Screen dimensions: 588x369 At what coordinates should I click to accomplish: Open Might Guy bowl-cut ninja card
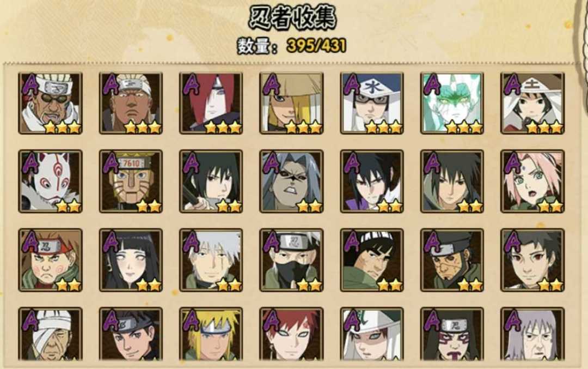pyautogui.click(x=372, y=260)
